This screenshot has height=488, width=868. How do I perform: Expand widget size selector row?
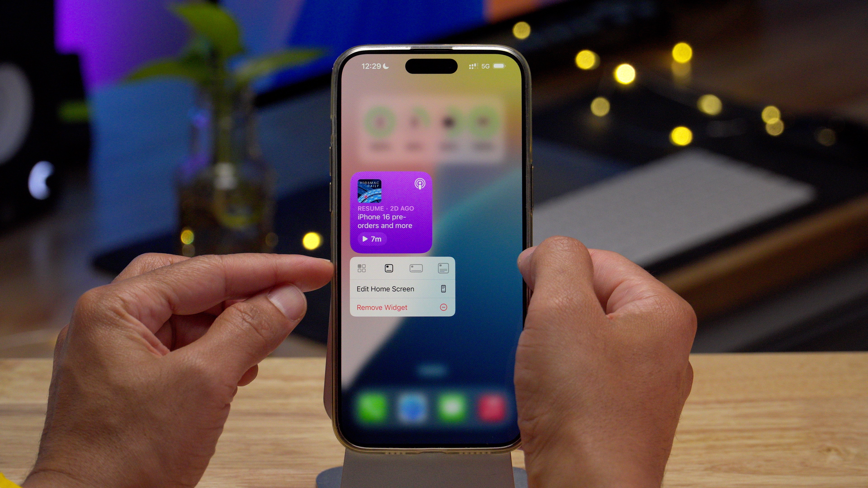click(x=402, y=267)
